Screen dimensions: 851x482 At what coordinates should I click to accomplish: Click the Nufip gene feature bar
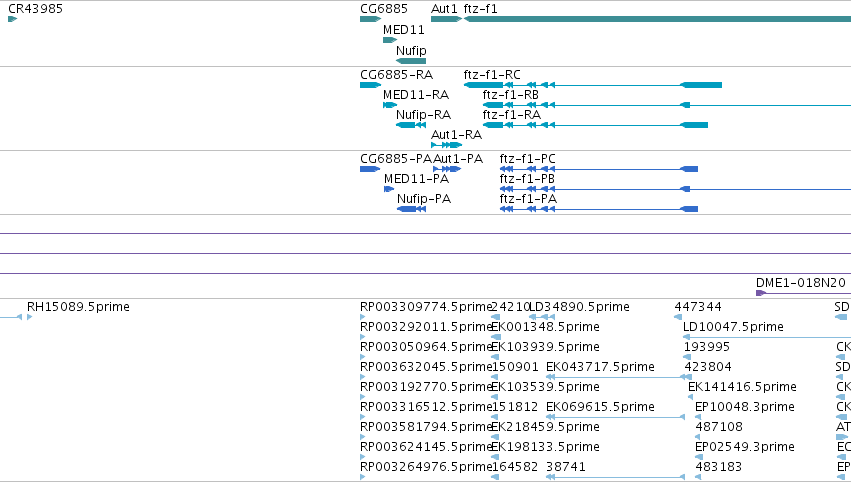click(x=411, y=61)
